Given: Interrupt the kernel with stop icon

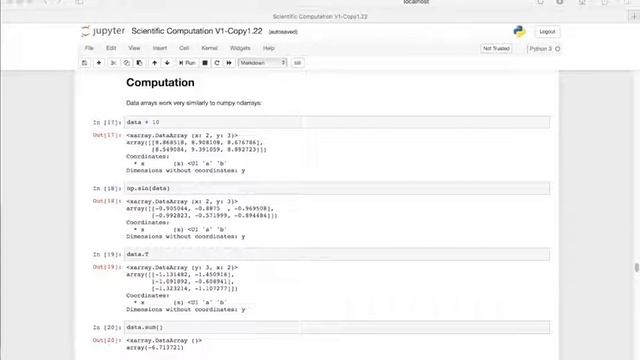Looking at the screenshot, I should point(205,63).
